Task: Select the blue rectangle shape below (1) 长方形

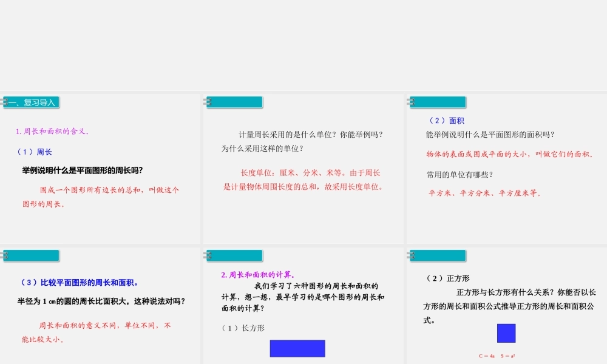Action: [297, 348]
